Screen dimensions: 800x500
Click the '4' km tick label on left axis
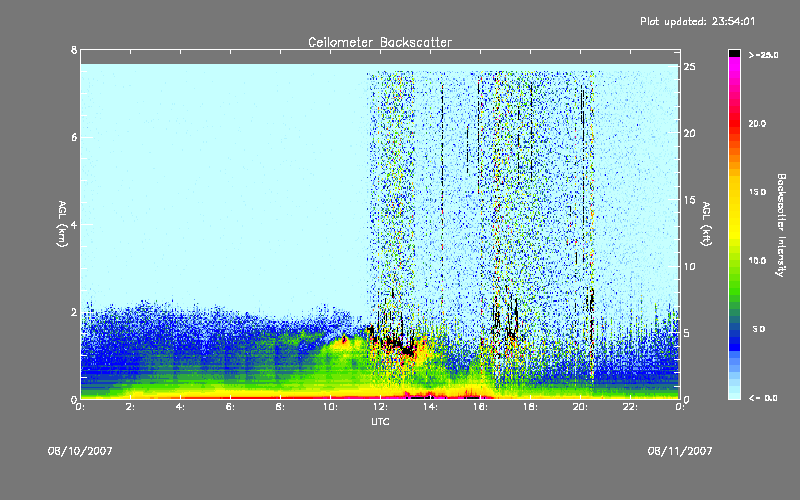point(74,224)
